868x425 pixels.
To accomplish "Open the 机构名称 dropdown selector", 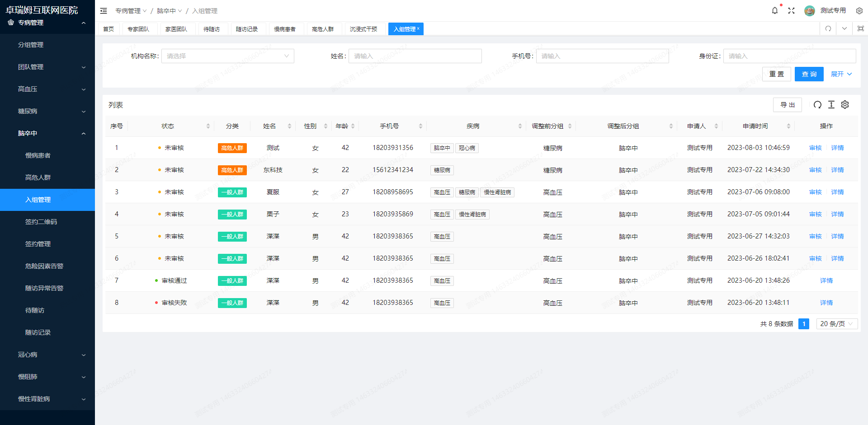I will [x=227, y=56].
